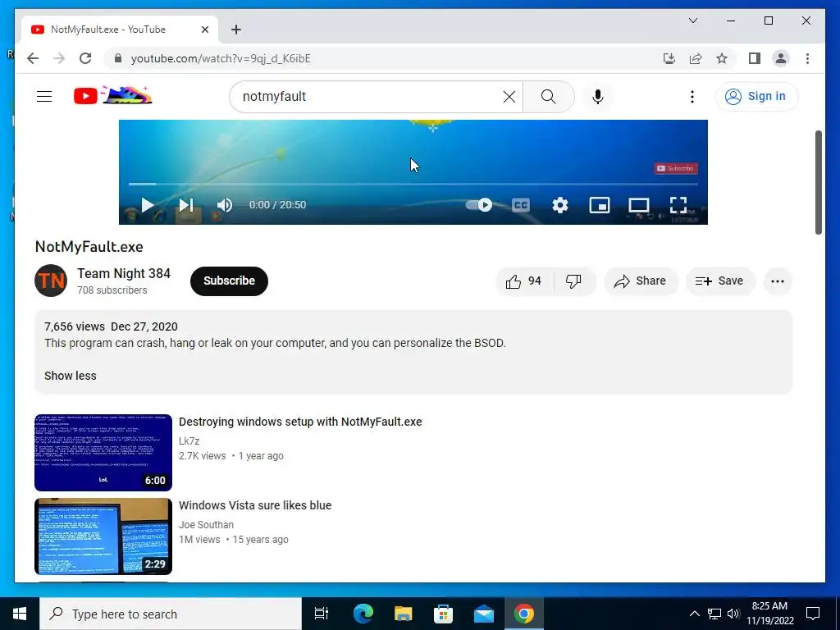Open Task View on taskbar
This screenshot has width=840, height=630.
tap(321, 614)
